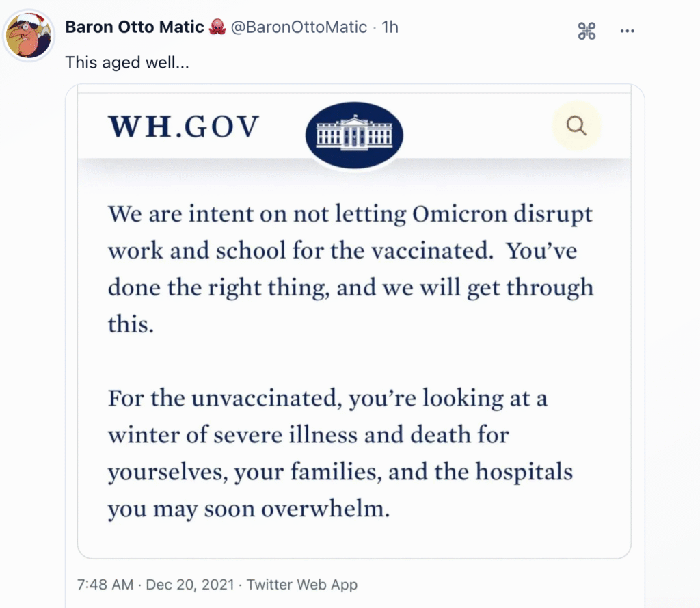Open the "Baron Otto Matic" display name link
The width and height of the screenshot is (700, 608).
pos(135,27)
